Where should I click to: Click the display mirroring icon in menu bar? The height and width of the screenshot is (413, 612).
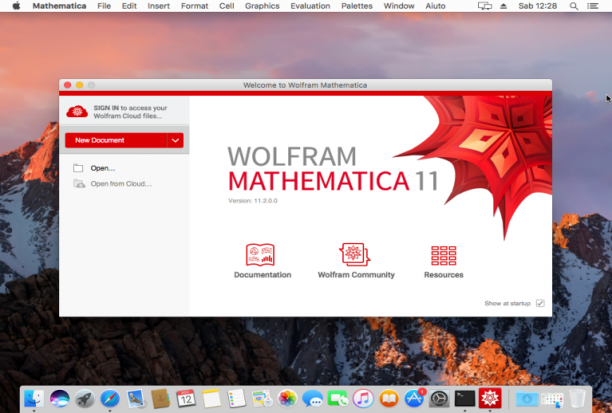(x=485, y=6)
